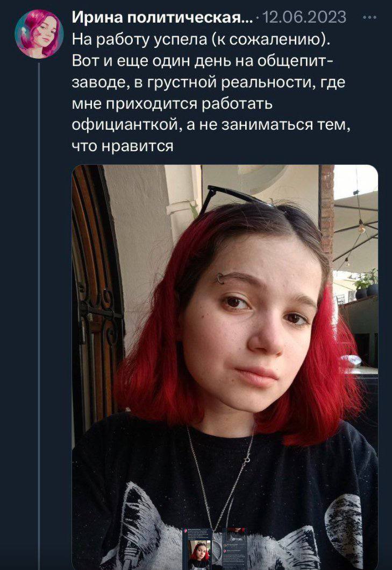Image resolution: width=392 pixels, height=570 pixels.
Task: Show the post actions dropdown at top right
Action: tap(370, 17)
